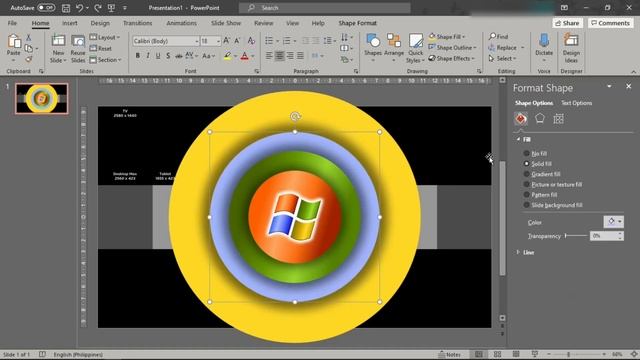640x360 pixels.
Task: Open Design Ideas
Action: pyautogui.click(x=571, y=49)
